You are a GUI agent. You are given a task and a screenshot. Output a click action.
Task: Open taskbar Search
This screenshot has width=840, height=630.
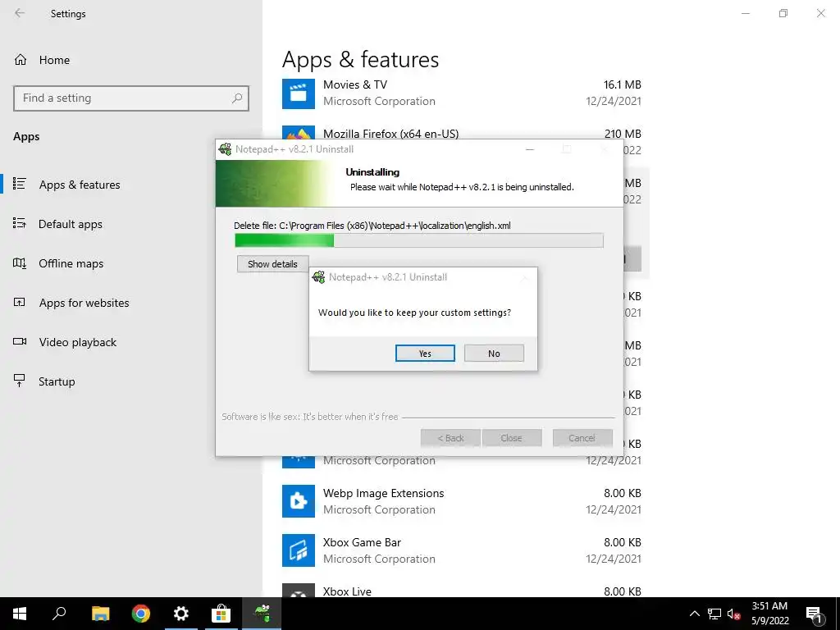(59, 614)
